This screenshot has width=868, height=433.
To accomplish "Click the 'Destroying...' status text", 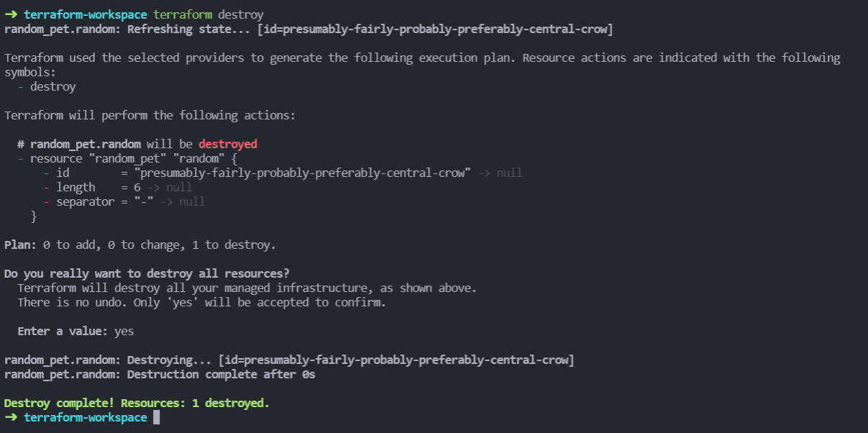I will tap(170, 360).
